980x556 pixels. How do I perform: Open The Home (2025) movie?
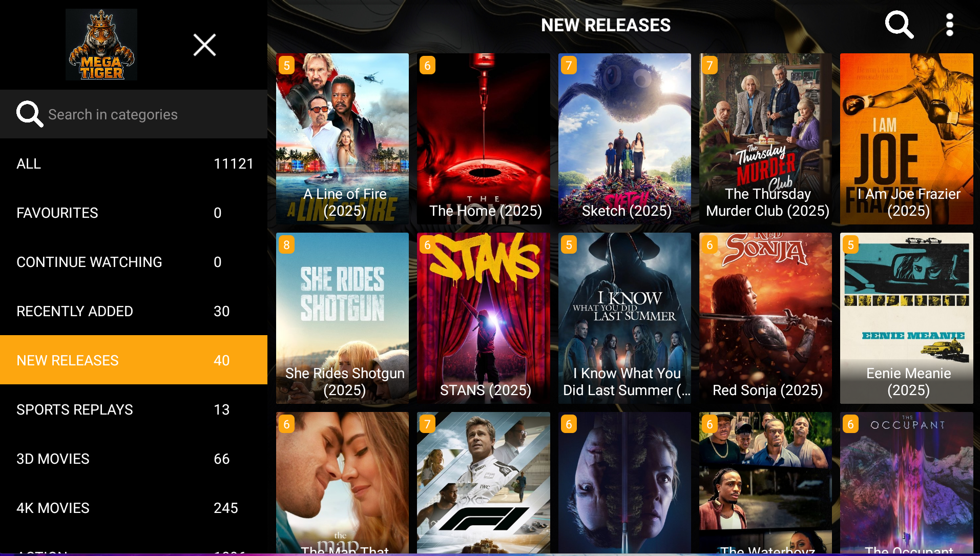(x=484, y=139)
